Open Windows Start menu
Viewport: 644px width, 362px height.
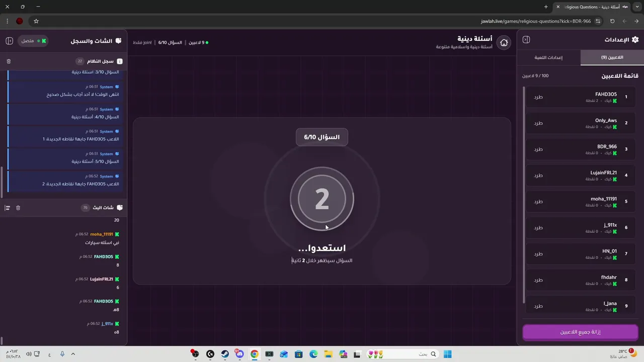448,354
